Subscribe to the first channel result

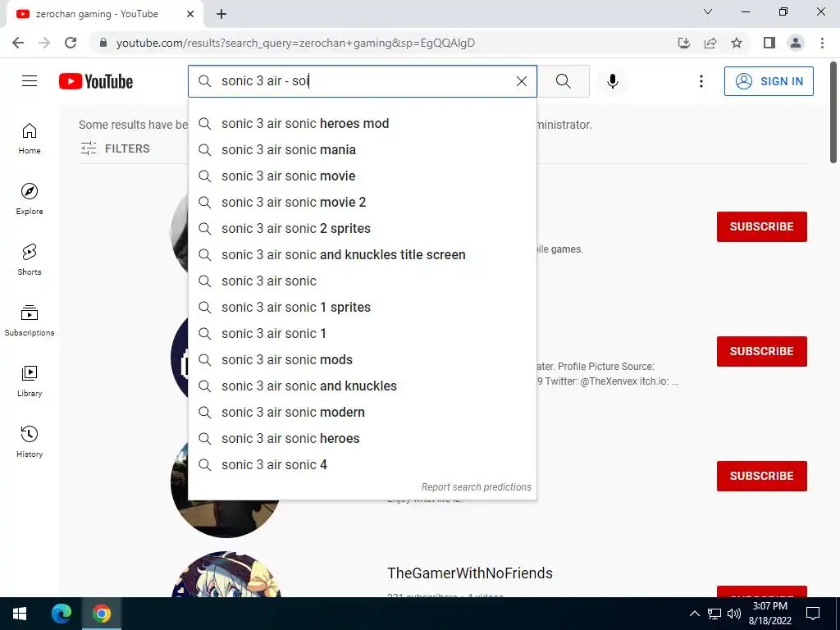[x=761, y=226]
